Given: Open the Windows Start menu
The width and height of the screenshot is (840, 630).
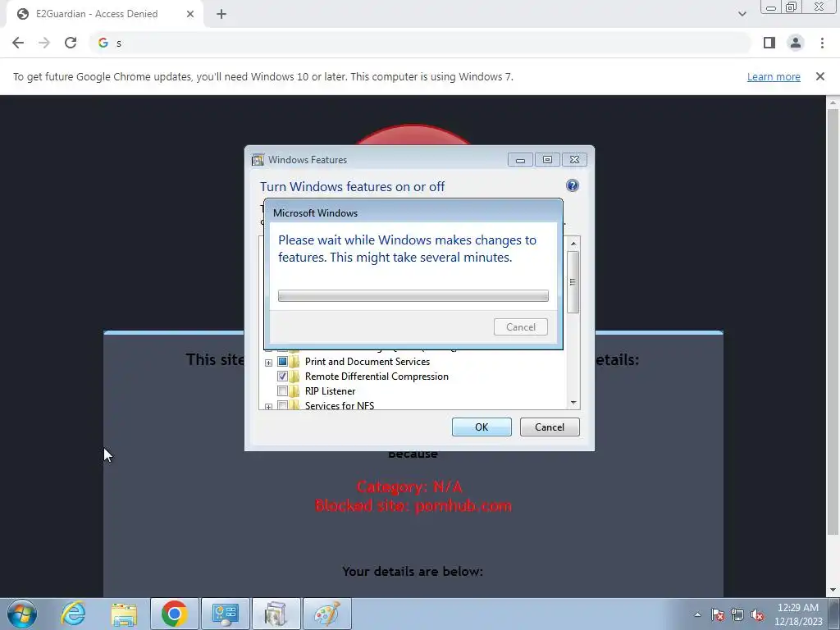Looking at the screenshot, I should 22,614.
